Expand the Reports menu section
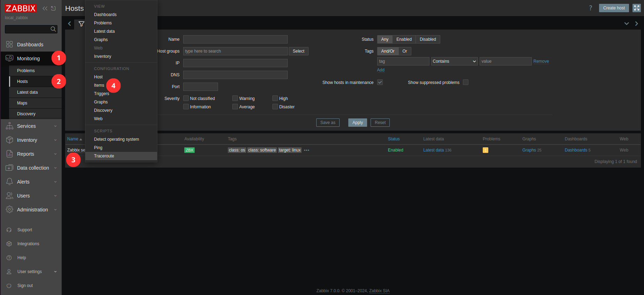The image size is (644, 295). pos(55,154)
